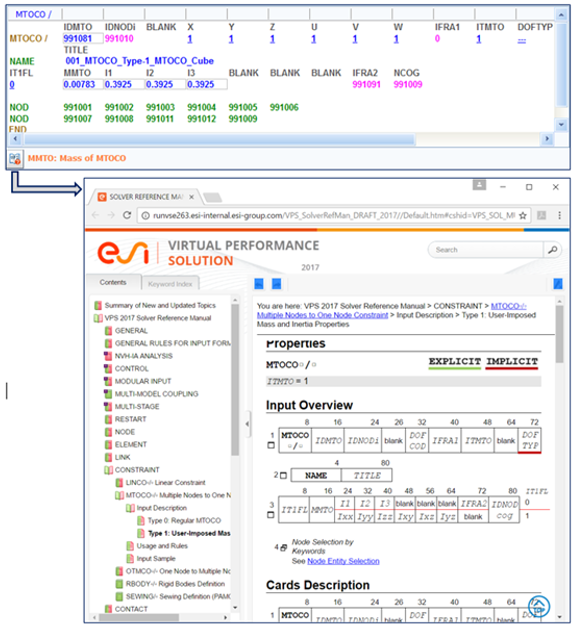Jump to top with the TOP circle icon
Screen dimensions: 573x626
point(539,606)
